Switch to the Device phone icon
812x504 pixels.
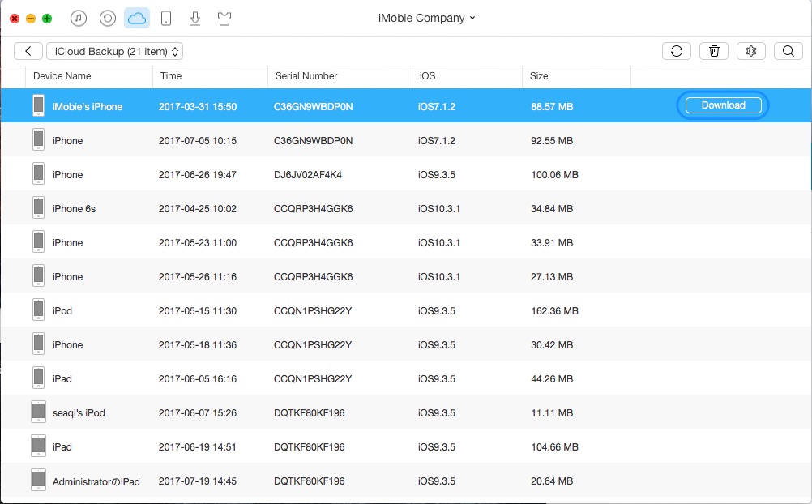[x=165, y=18]
